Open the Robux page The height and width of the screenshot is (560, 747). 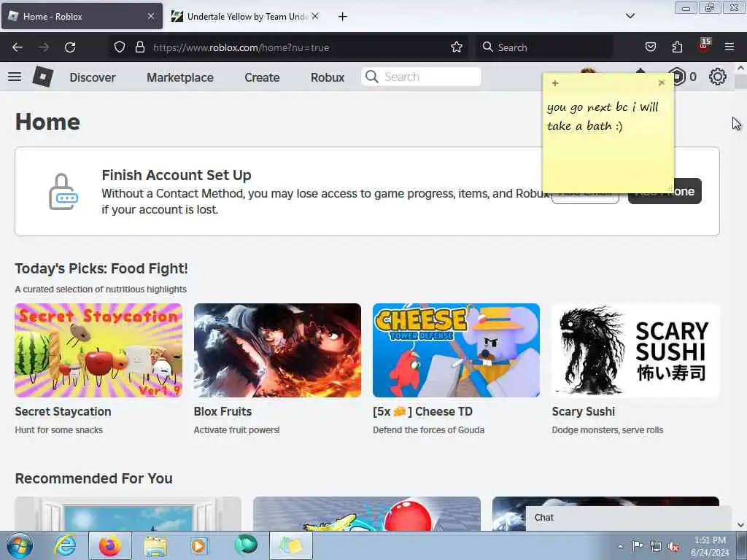(x=328, y=77)
